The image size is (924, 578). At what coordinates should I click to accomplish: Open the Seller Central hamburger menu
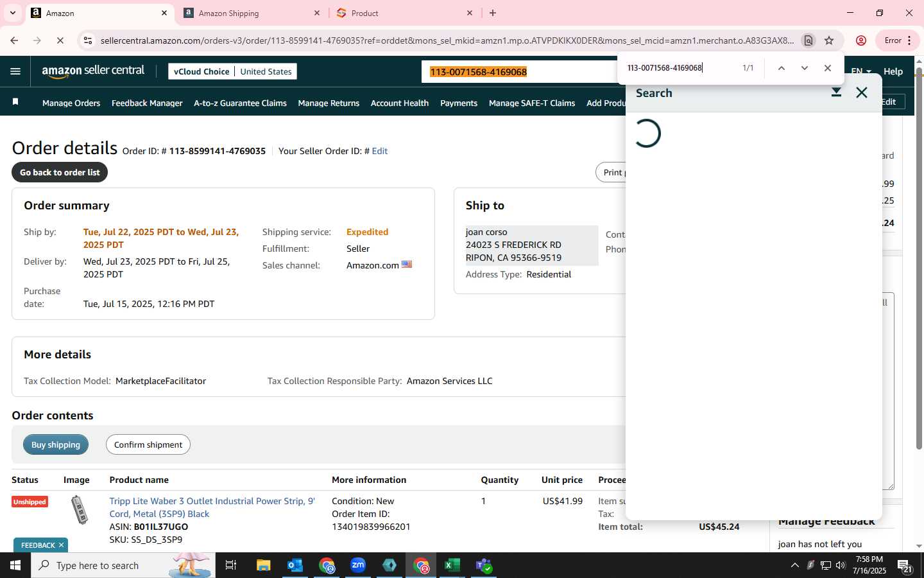[15, 71]
